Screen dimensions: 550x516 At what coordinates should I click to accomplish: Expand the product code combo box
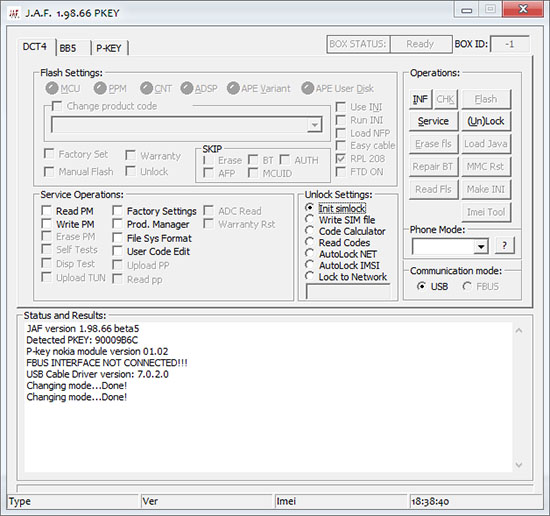[314, 125]
